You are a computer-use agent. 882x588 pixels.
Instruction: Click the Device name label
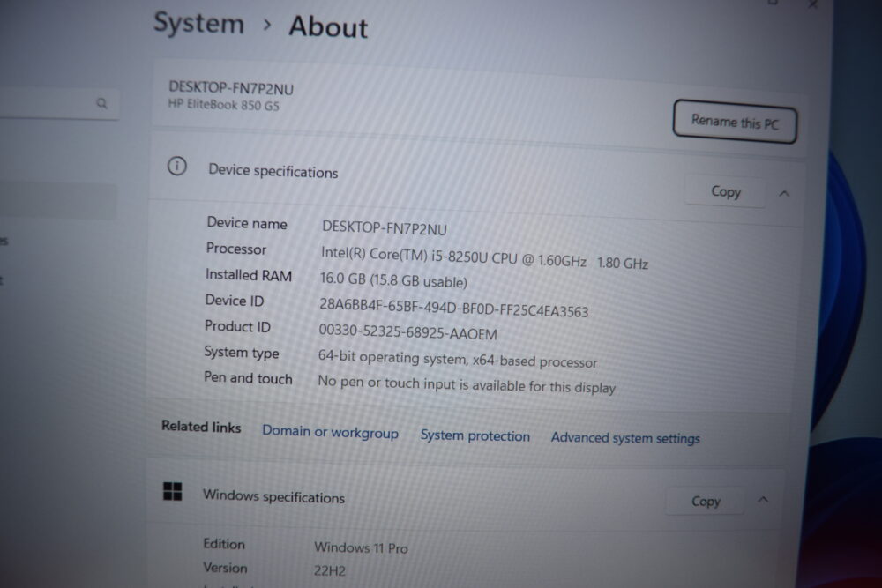[x=247, y=223]
